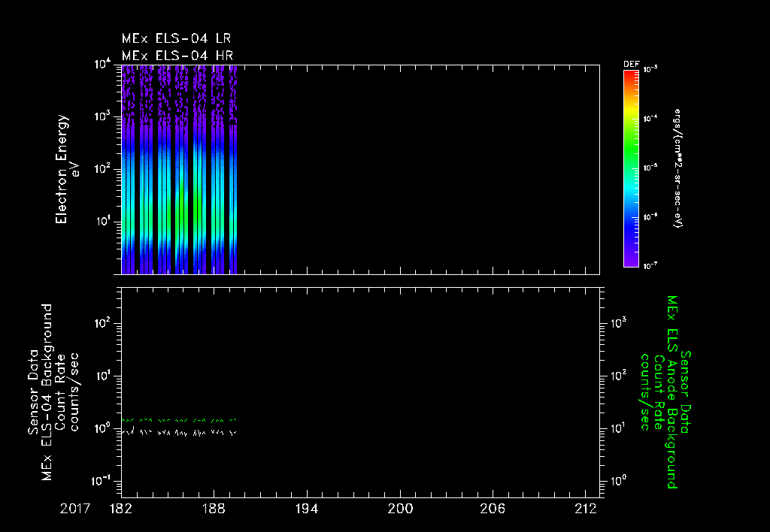770x532 pixels.
Task: Click day 182 on the time axis
Action: pyautogui.click(x=121, y=509)
